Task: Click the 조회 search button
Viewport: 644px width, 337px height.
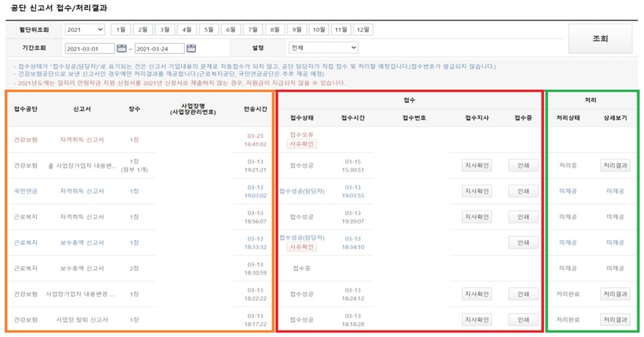Action: [x=600, y=39]
